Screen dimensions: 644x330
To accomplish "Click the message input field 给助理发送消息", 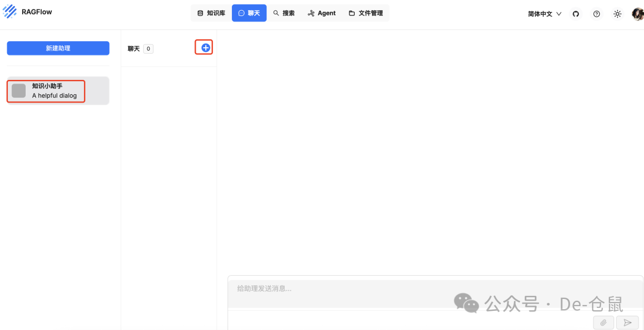I will pos(417,289).
